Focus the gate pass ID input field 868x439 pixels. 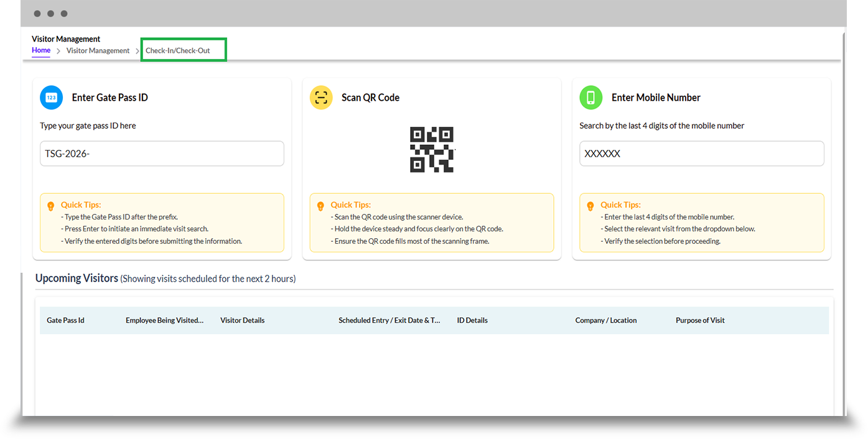(162, 154)
